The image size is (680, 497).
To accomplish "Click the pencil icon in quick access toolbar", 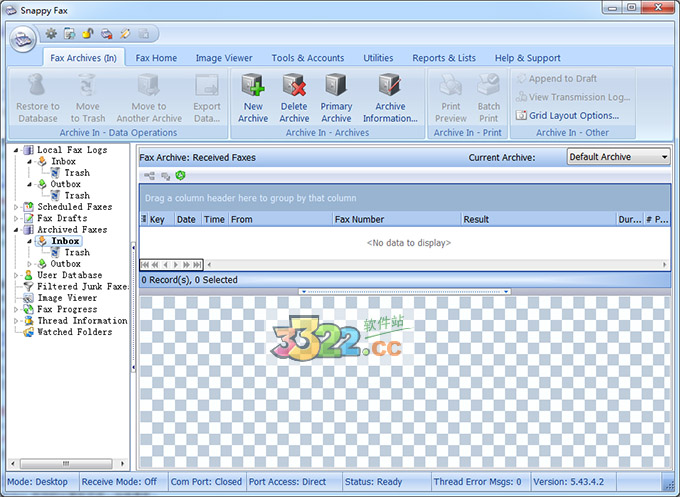I will click(x=124, y=33).
